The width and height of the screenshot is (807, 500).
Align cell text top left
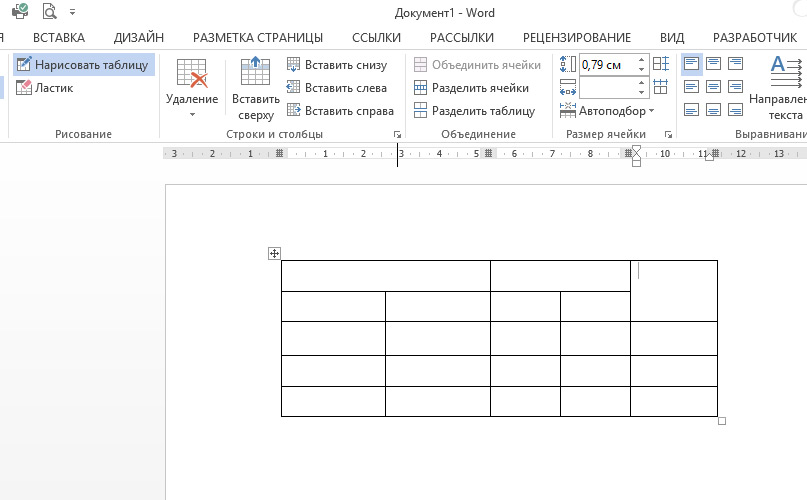pyautogui.click(x=691, y=64)
